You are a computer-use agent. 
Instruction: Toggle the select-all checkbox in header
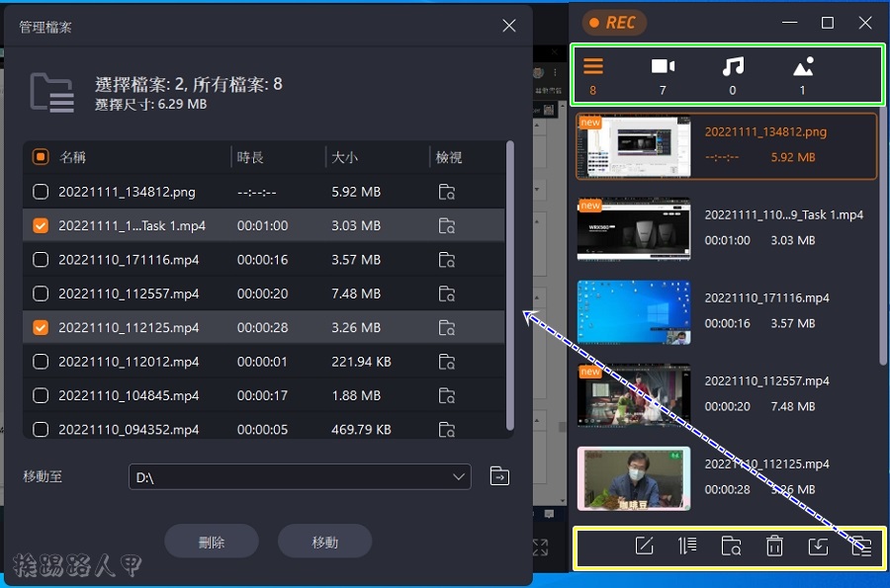coord(41,157)
